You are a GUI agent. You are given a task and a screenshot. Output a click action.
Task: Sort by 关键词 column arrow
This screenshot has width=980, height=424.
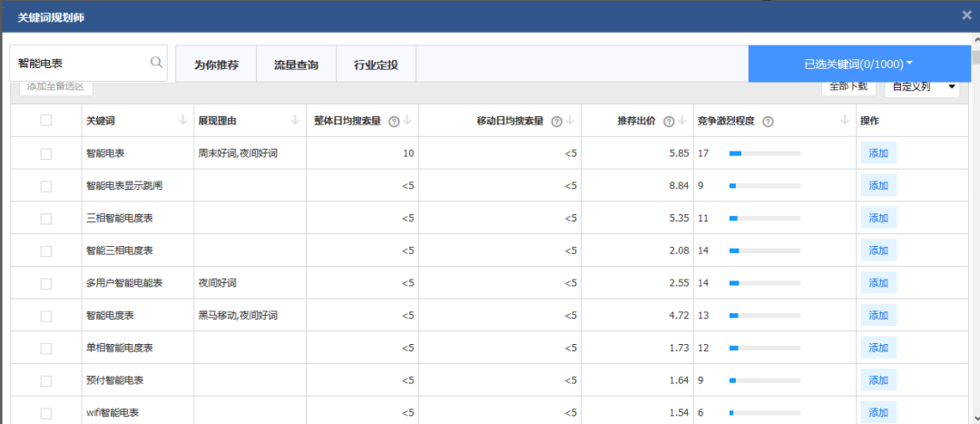[x=182, y=121]
